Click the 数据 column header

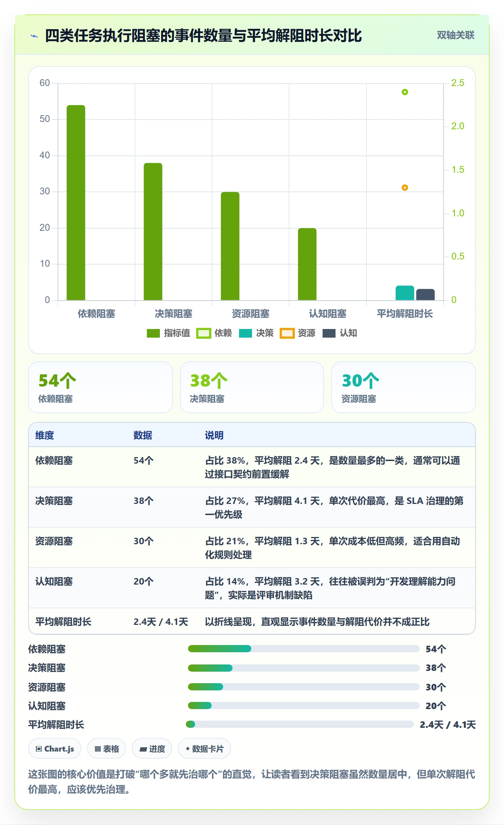(143, 435)
